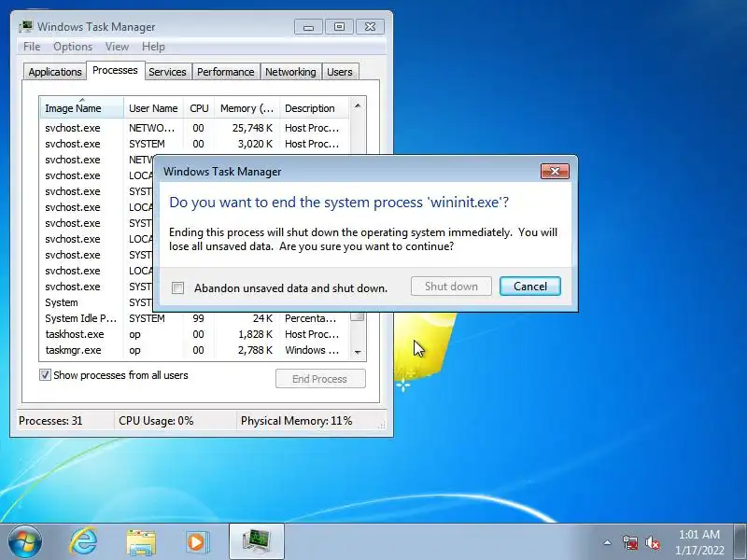Click the process list scroll up arrow
747x560 pixels.
pos(358,105)
